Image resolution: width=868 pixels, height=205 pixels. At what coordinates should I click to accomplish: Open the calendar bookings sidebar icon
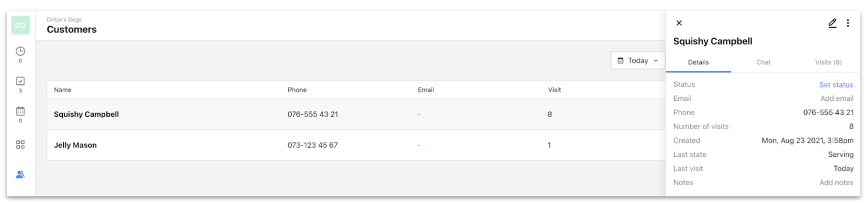[20, 113]
